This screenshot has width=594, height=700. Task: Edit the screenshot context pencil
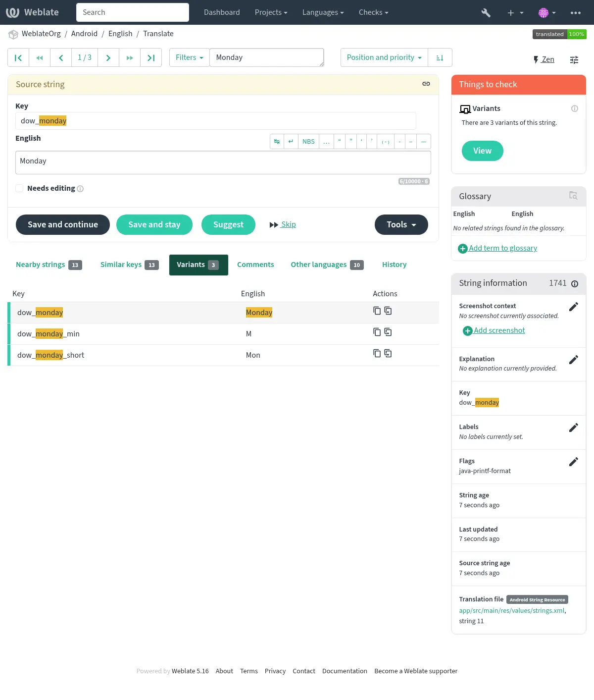tap(573, 307)
